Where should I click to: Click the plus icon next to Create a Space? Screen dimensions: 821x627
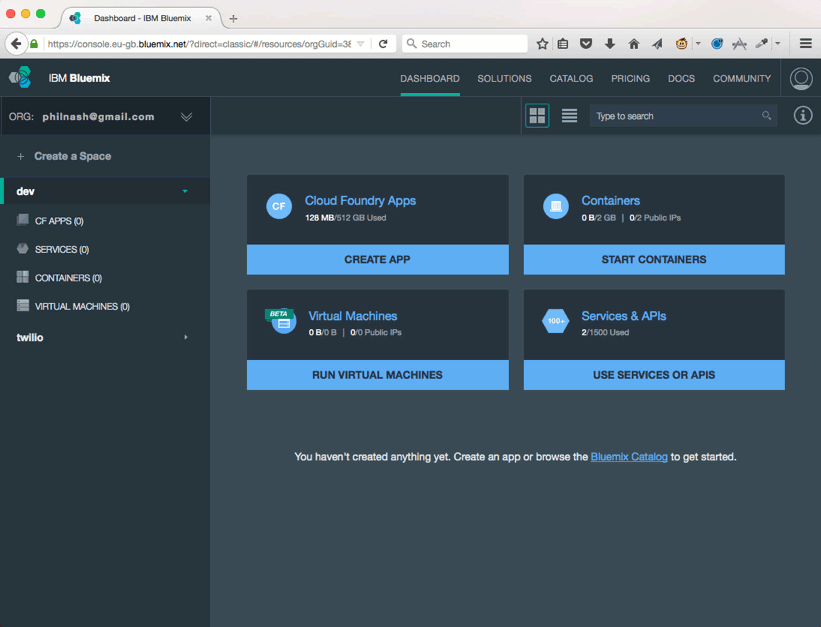pos(20,156)
